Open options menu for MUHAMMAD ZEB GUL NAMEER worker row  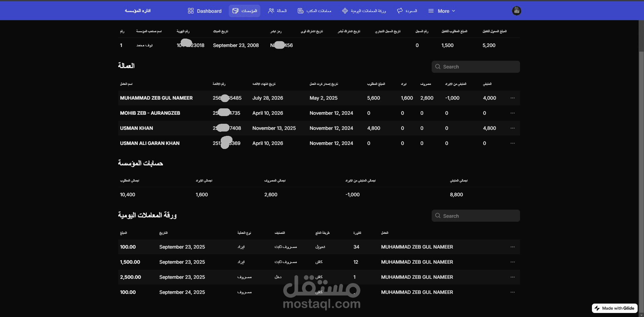click(x=512, y=98)
